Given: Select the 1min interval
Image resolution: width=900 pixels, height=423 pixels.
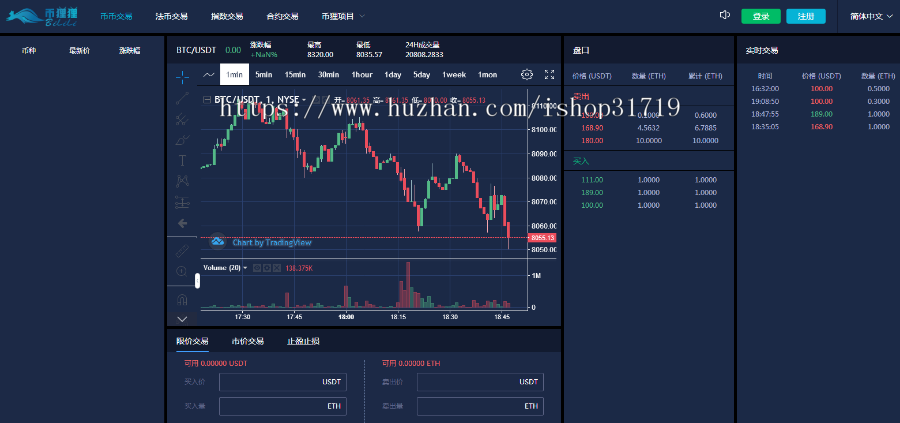Looking at the screenshot, I should [x=234, y=75].
